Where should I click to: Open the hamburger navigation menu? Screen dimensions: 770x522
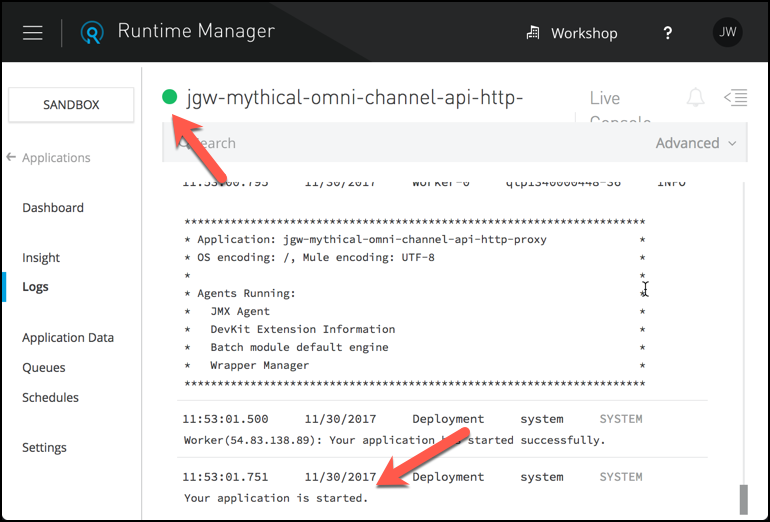click(x=32, y=33)
